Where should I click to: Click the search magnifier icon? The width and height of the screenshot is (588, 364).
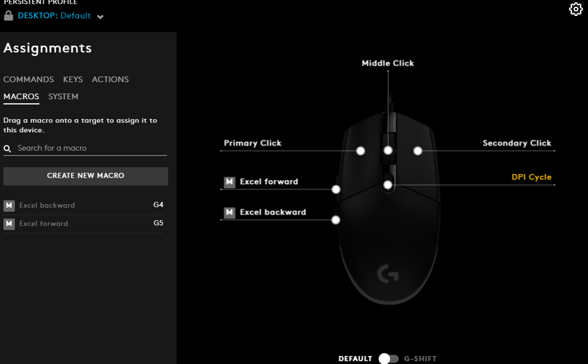[x=7, y=149]
